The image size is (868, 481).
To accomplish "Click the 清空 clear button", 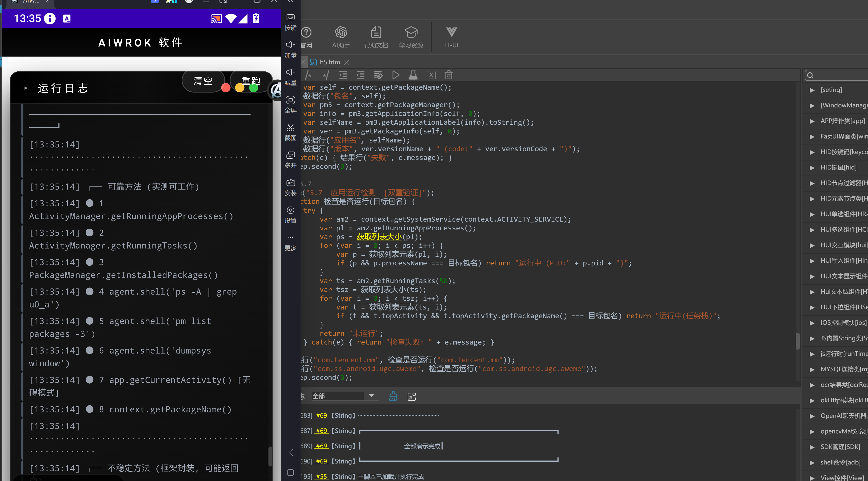I will coord(203,81).
